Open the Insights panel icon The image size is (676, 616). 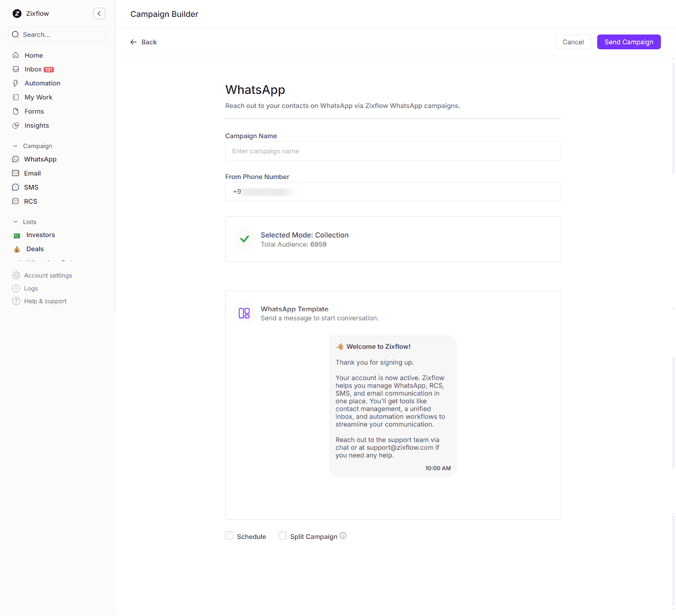coord(16,125)
